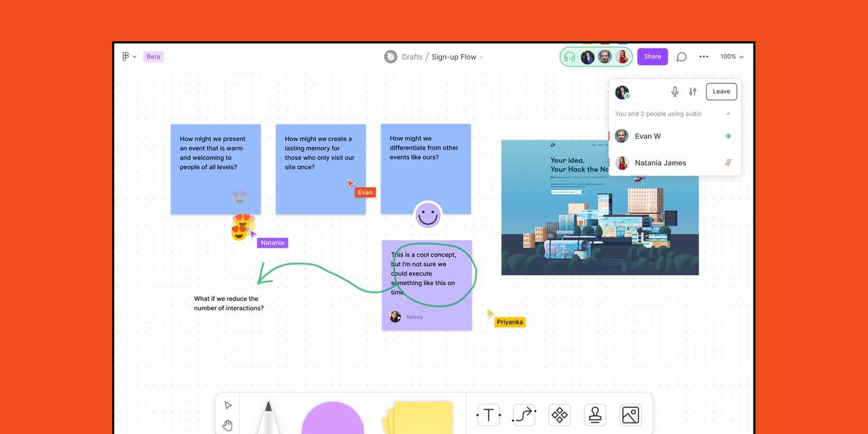This screenshot has height=434, width=868.
Task: Collapse the audio participants list chevron
Action: tap(728, 114)
